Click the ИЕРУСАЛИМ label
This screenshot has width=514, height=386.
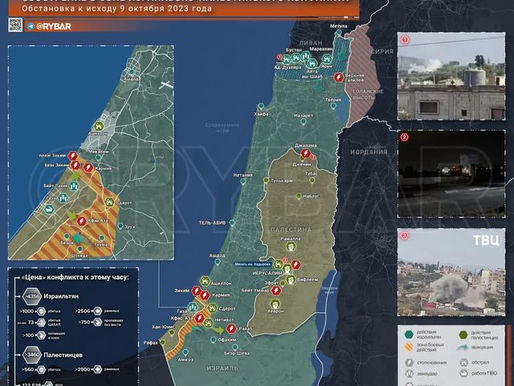point(267,273)
